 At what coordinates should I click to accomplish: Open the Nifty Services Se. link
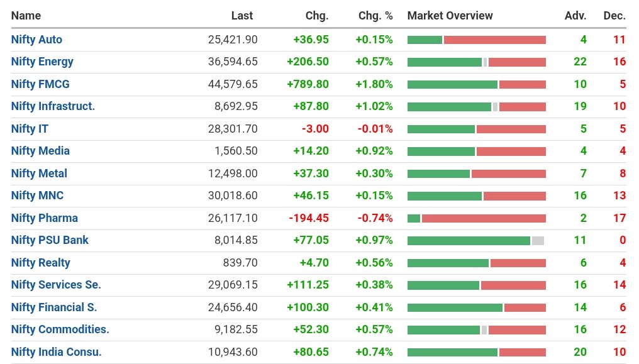[x=56, y=285]
